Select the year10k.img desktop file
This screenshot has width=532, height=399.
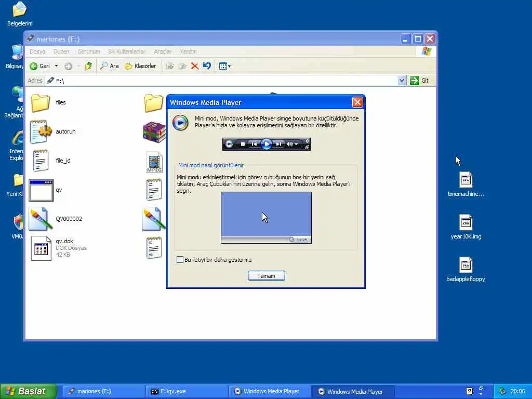click(x=466, y=228)
